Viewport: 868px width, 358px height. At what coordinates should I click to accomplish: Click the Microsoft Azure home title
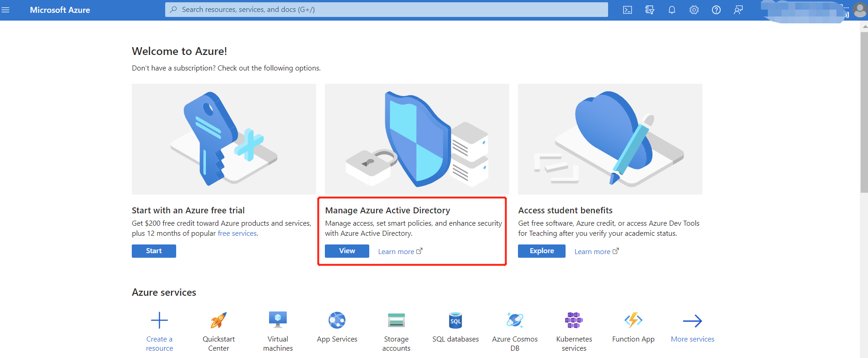60,10
